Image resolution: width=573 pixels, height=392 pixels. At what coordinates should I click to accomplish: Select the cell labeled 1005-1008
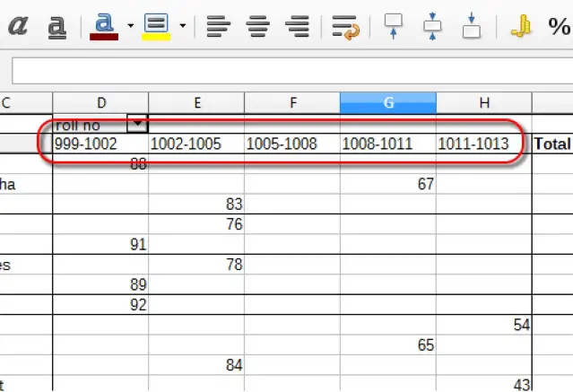pyautogui.click(x=292, y=144)
